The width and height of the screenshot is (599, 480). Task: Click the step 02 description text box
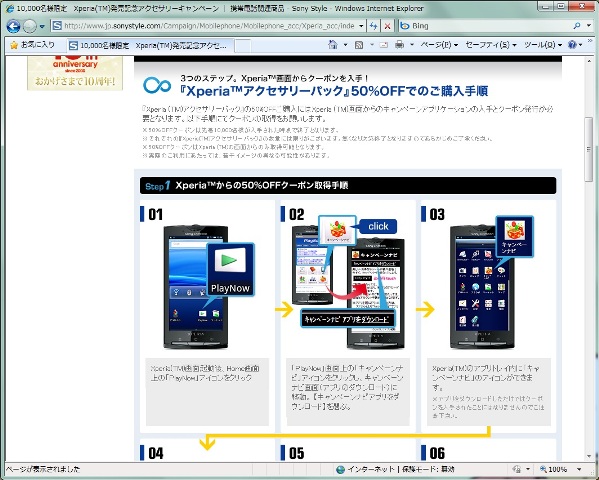pyautogui.click(x=348, y=392)
